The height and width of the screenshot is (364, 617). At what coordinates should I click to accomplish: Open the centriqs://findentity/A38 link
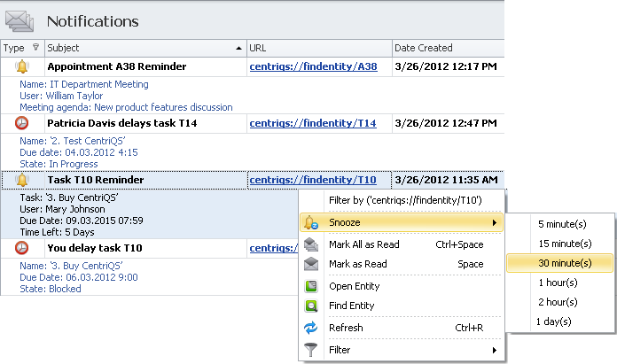[x=313, y=66]
